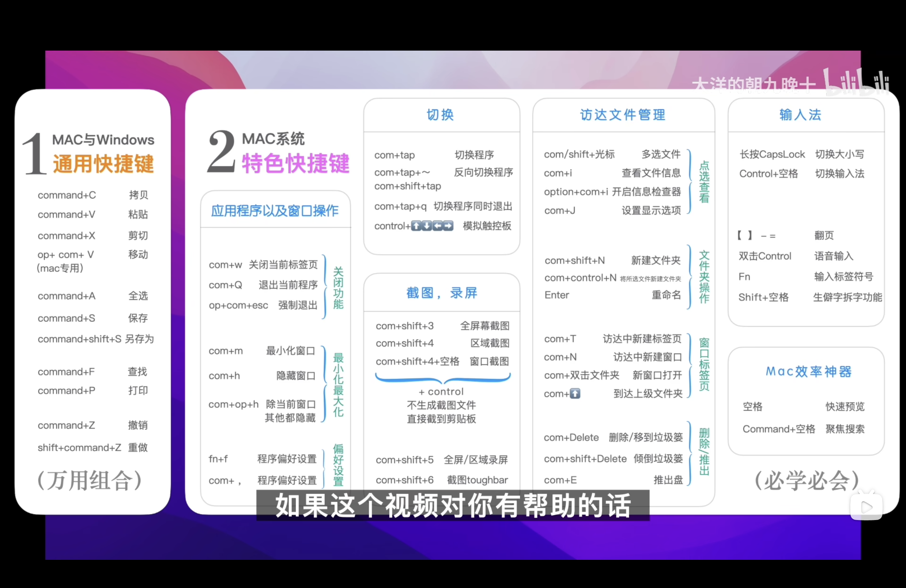Click the "长按CapsLock" shortcut
906x588 pixels.
tap(772, 154)
